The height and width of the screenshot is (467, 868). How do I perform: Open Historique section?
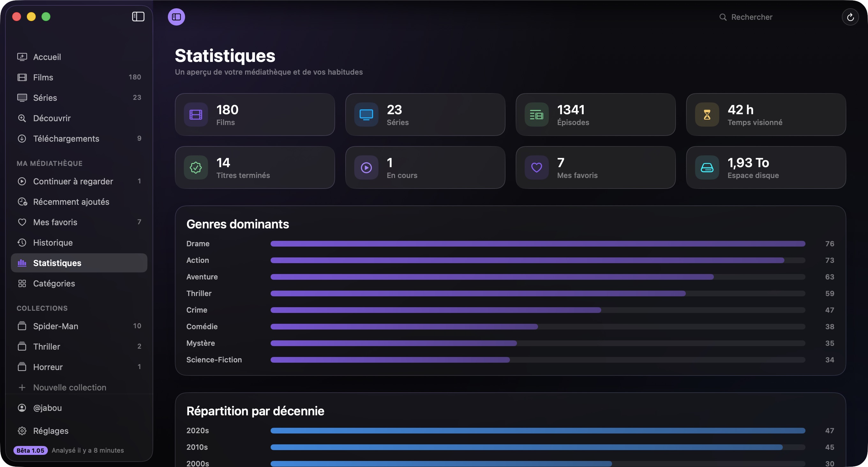click(79, 243)
